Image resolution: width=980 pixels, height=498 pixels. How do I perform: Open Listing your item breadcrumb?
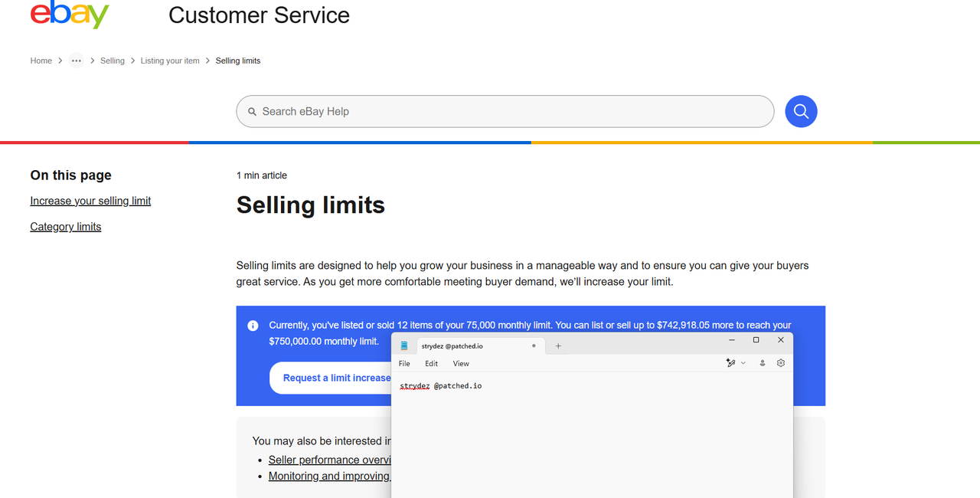pos(170,61)
